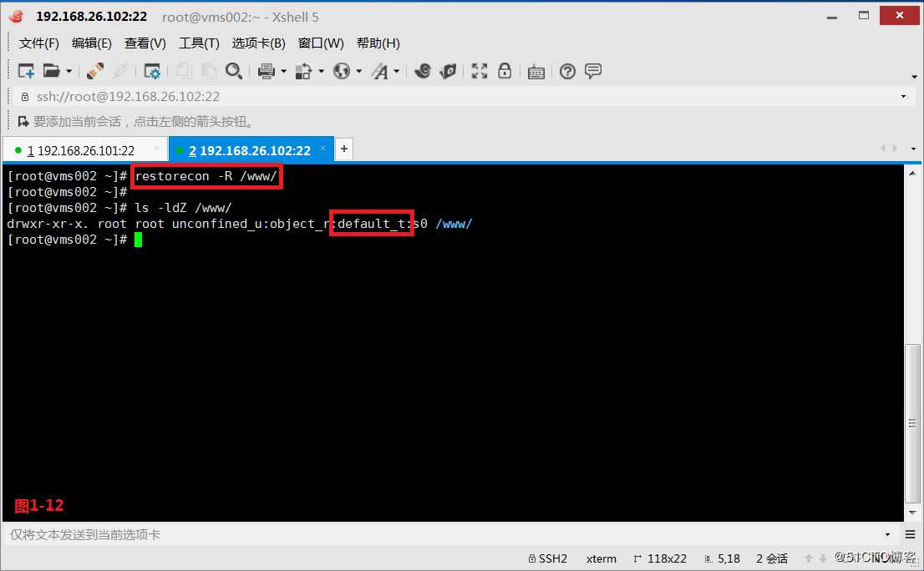Click the grayed-out paste icon

(x=209, y=71)
